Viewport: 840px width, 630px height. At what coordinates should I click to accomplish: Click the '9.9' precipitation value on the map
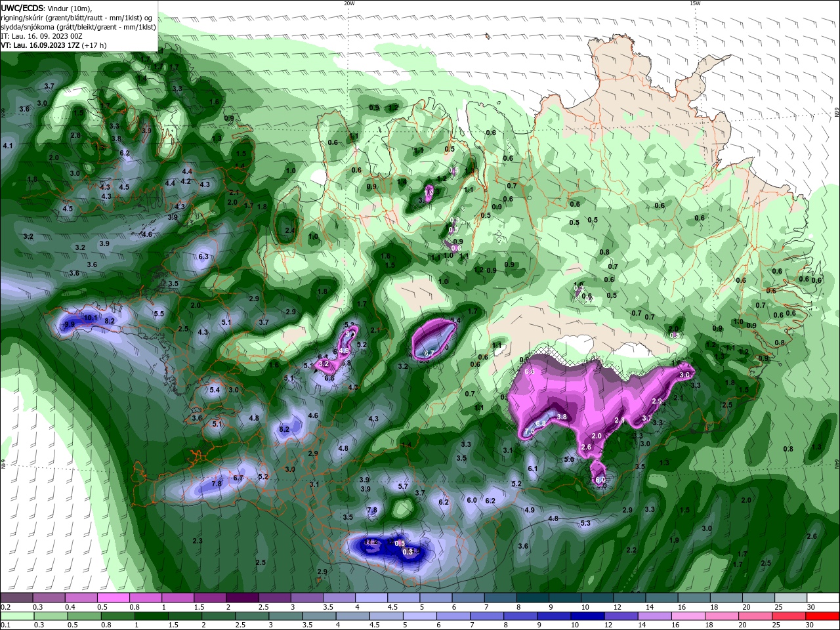pos(69,325)
